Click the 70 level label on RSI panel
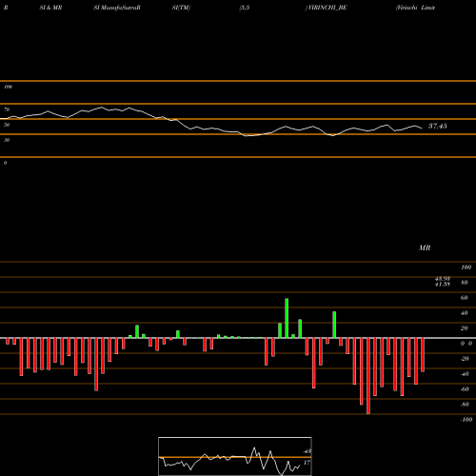The image size is (476, 476). [7, 109]
